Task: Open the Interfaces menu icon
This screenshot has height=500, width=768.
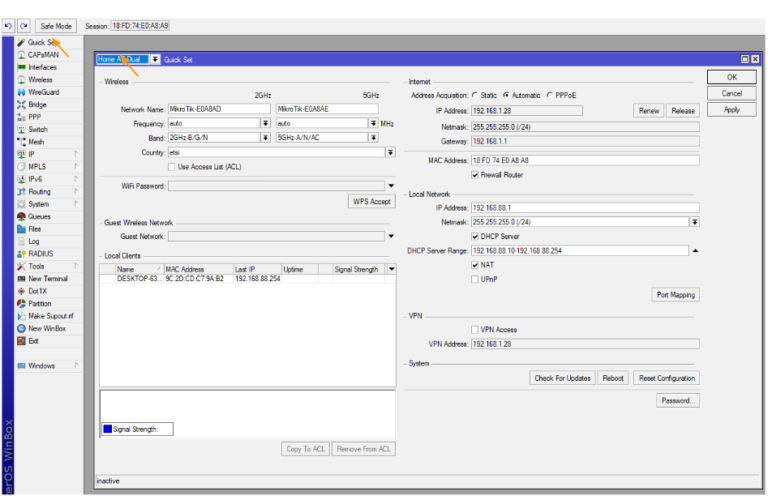Action: [21, 67]
